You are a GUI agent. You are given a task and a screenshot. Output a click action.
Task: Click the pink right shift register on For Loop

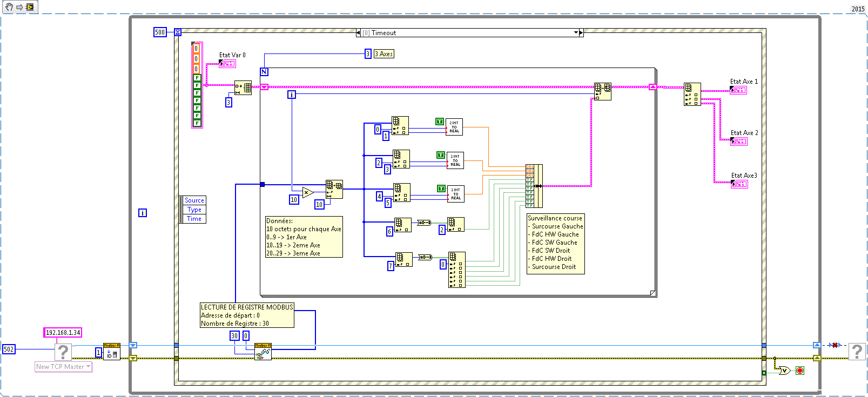(x=653, y=87)
